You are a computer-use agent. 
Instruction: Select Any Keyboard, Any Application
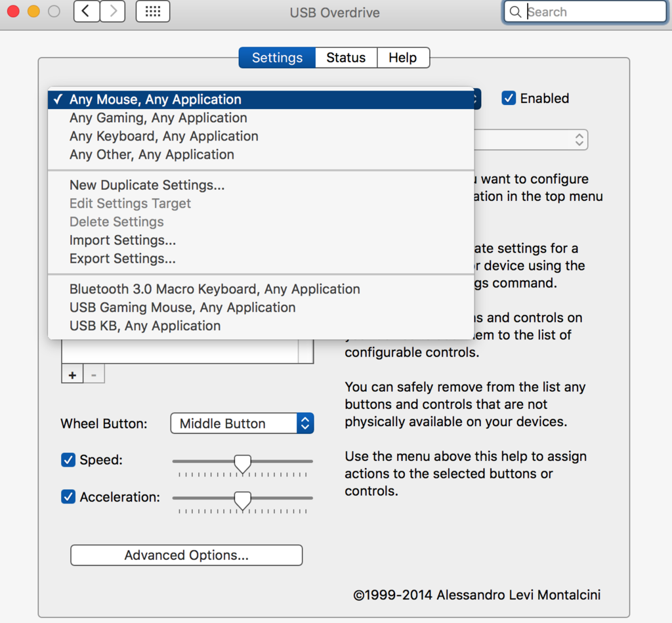point(261,137)
